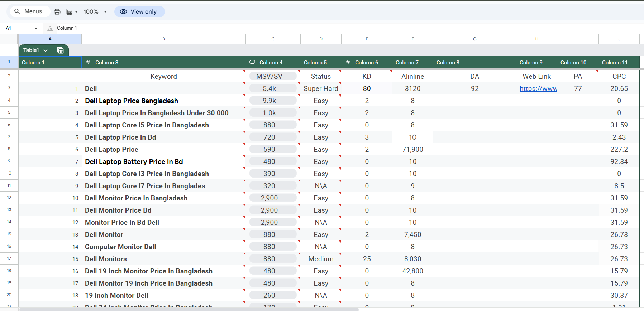Expand the Name box dropdown arrow

(36, 28)
